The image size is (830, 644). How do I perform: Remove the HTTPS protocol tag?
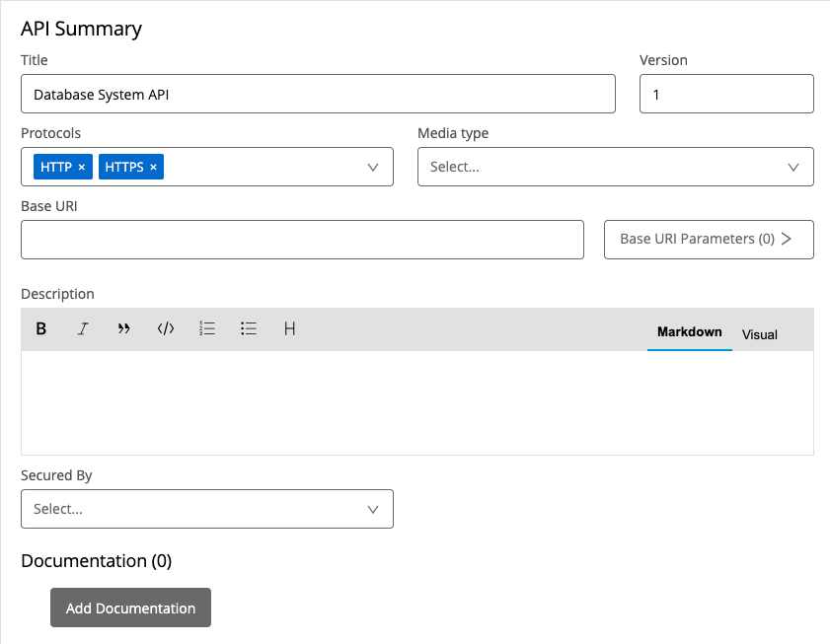153,168
